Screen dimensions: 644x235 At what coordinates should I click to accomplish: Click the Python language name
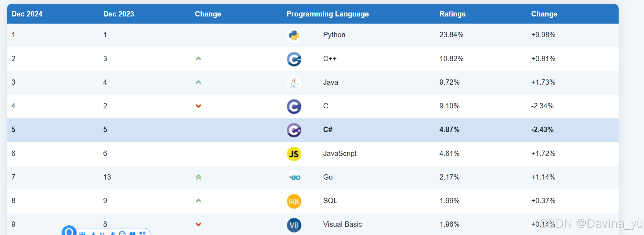coord(334,35)
